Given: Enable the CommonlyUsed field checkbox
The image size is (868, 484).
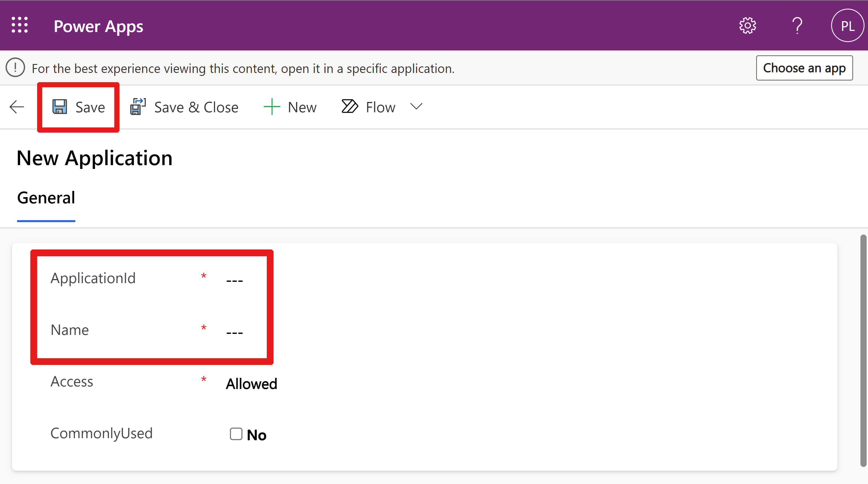Looking at the screenshot, I should [x=233, y=433].
